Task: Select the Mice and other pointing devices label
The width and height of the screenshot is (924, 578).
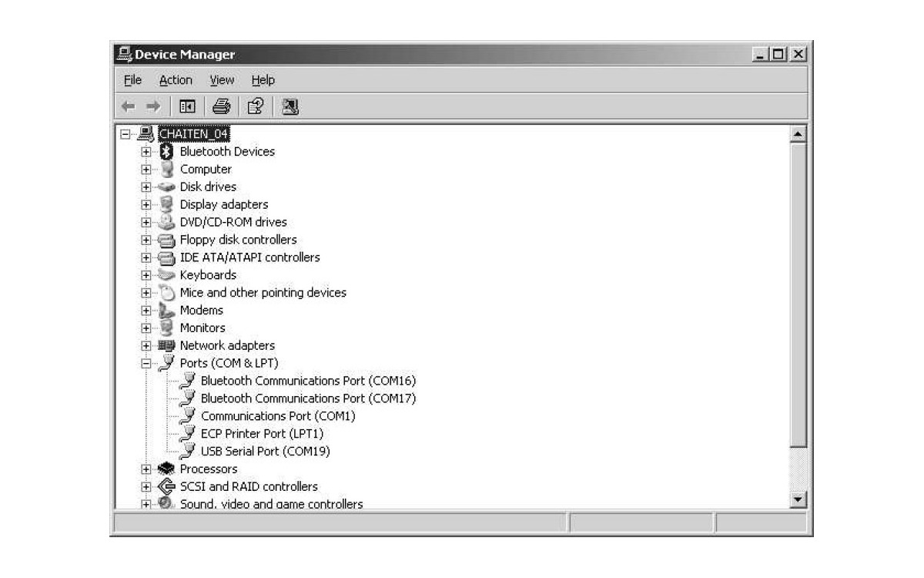Action: tap(263, 293)
